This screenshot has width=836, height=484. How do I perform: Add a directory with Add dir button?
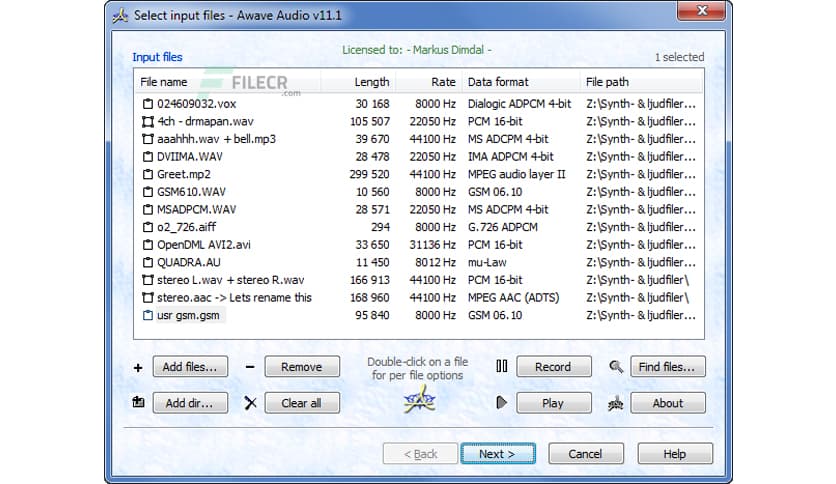coord(190,403)
